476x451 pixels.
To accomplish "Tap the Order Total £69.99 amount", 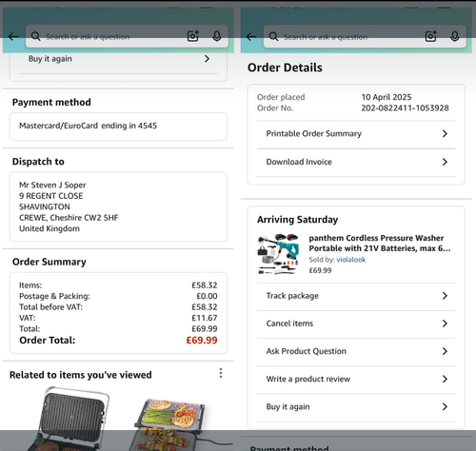I will pyautogui.click(x=202, y=341).
